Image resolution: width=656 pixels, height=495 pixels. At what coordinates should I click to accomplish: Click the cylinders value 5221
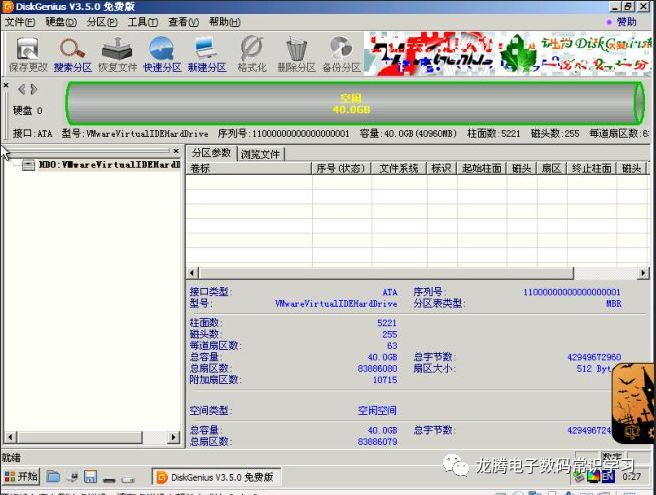click(x=387, y=323)
